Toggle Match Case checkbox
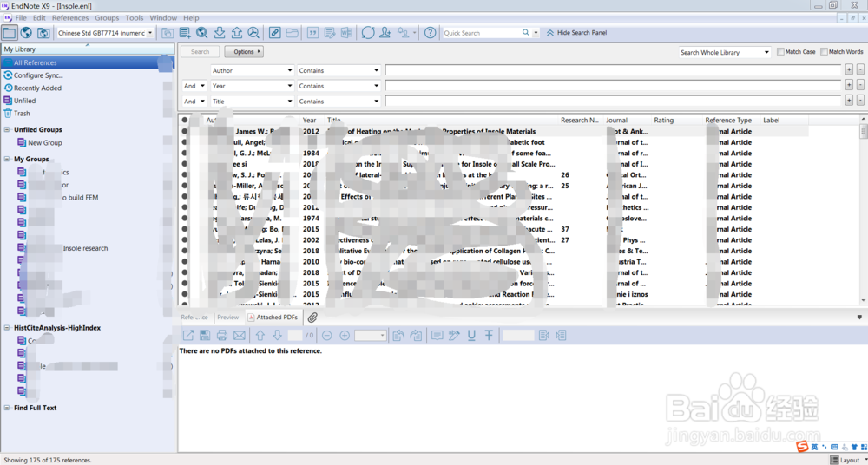Viewport: 868px width, 465px height. point(780,52)
